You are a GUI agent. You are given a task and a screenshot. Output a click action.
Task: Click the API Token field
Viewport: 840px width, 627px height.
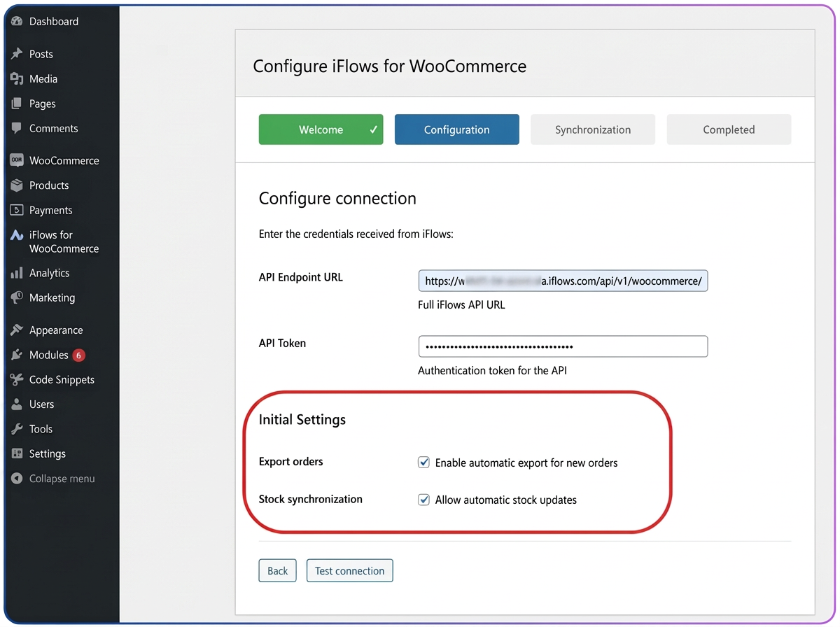(x=563, y=346)
